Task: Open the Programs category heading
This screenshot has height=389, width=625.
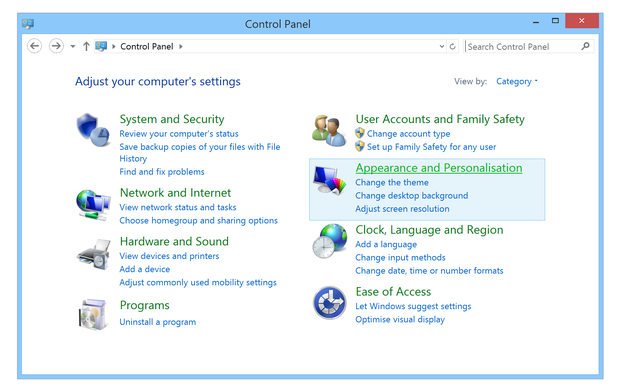Action: click(x=144, y=305)
